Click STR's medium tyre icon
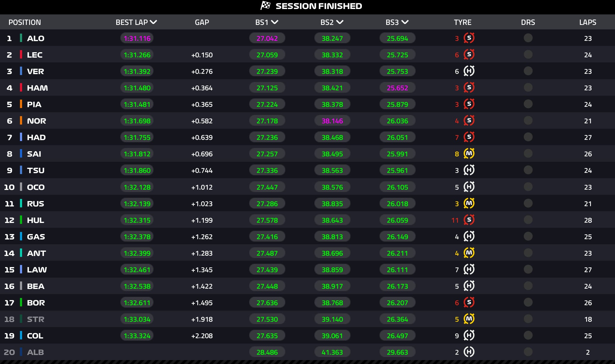The height and width of the screenshot is (364, 615). (x=469, y=319)
